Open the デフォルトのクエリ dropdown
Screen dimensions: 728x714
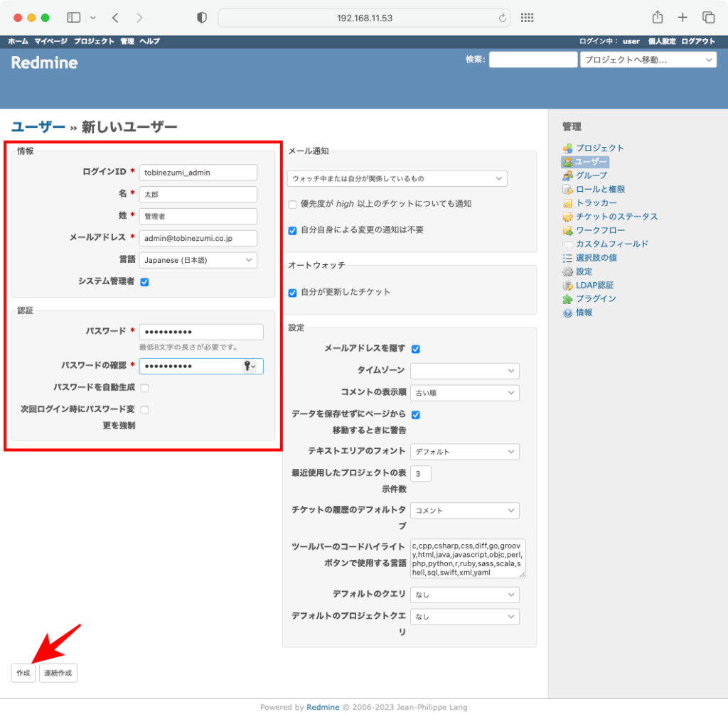[x=465, y=595]
